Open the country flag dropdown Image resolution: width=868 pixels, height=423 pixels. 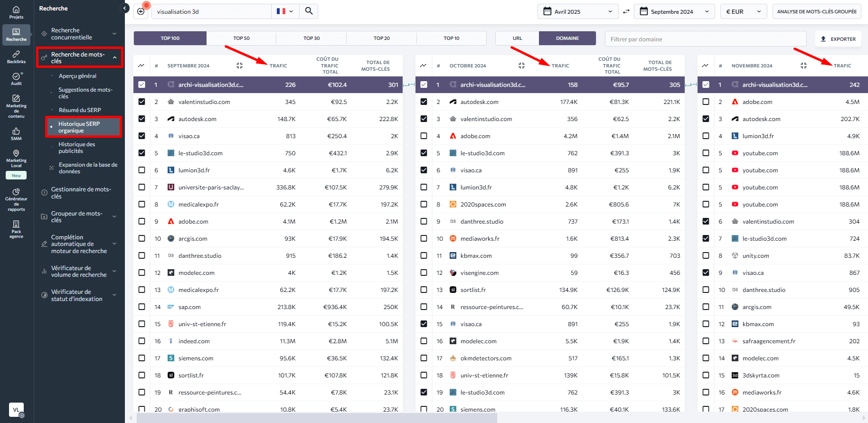click(x=285, y=11)
